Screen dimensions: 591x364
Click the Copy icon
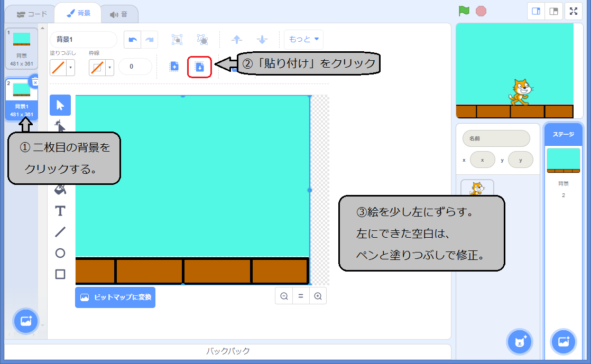click(x=174, y=67)
